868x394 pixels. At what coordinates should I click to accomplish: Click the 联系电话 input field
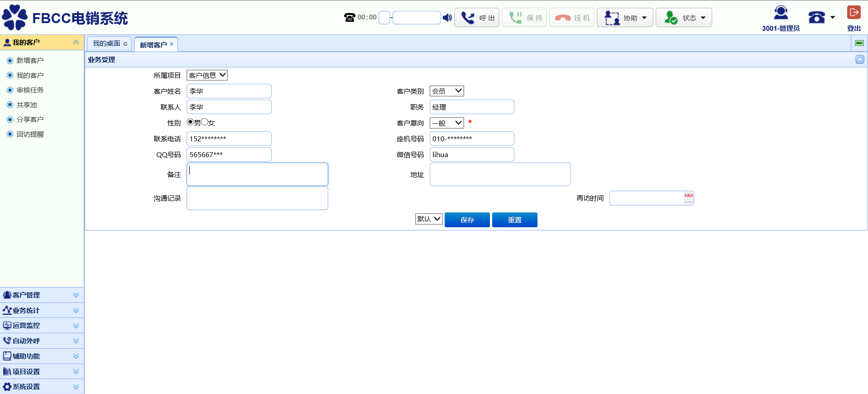coord(229,139)
